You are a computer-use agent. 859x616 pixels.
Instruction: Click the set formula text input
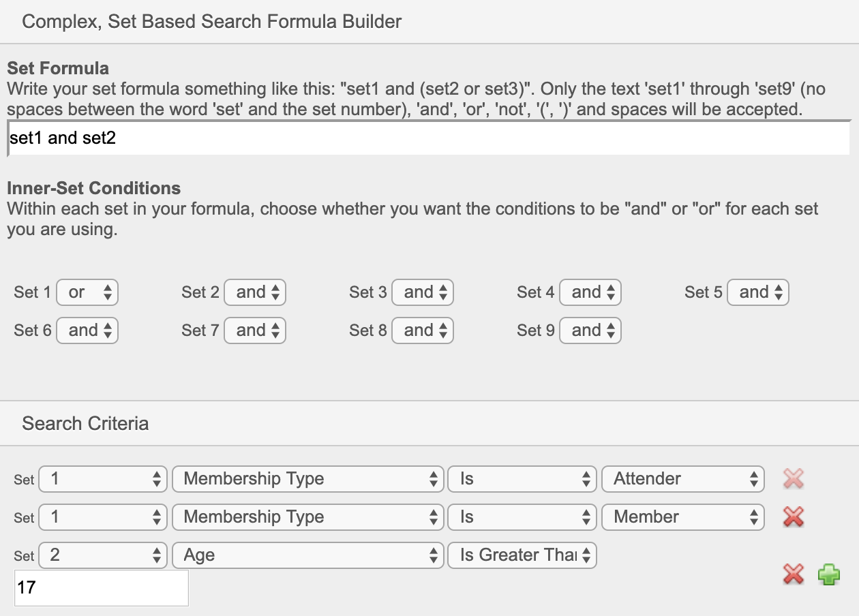pos(429,137)
